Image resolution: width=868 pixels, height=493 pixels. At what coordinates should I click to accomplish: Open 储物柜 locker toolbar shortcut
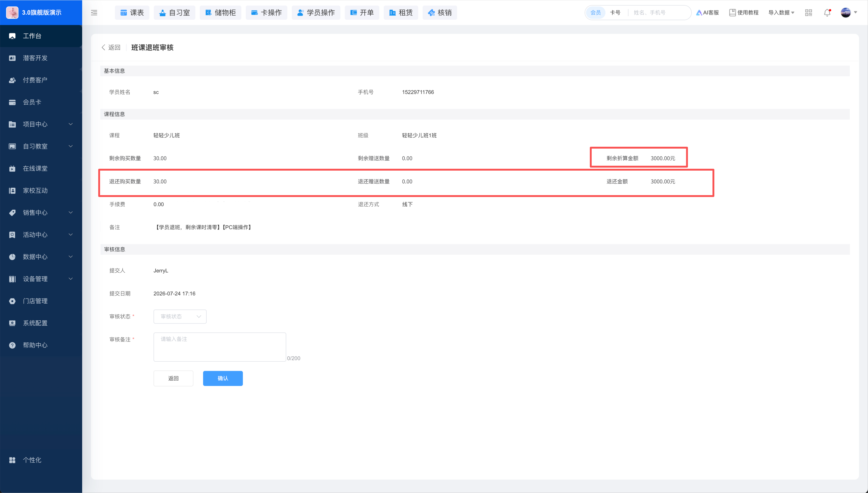(x=220, y=13)
